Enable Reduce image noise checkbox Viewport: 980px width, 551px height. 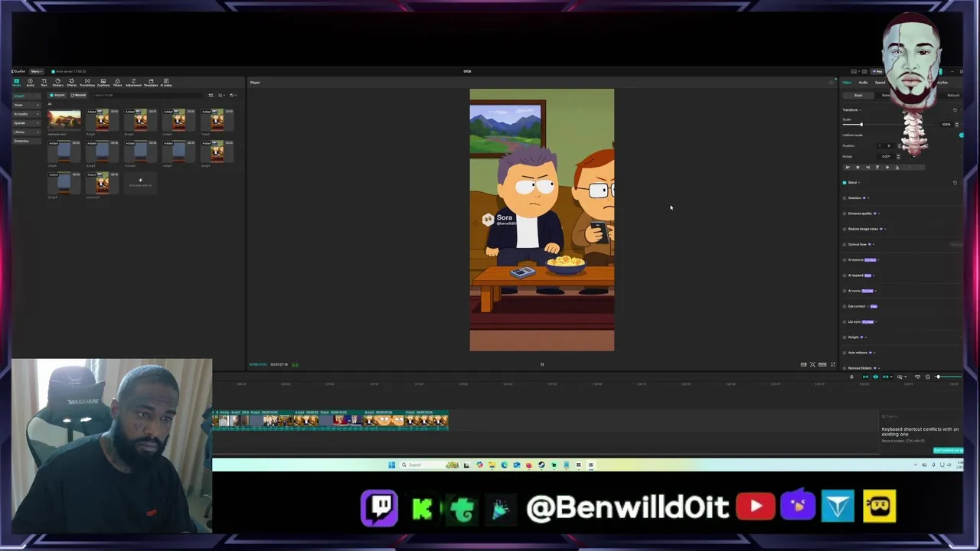(844, 229)
